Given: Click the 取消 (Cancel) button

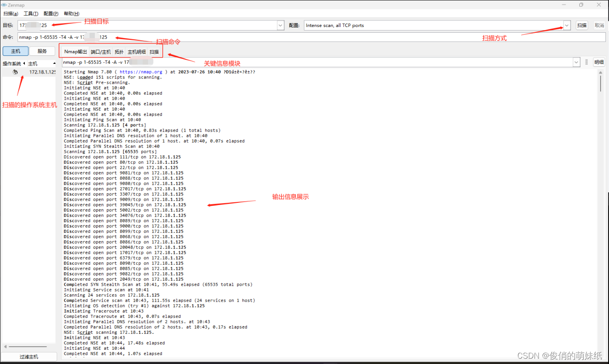Looking at the screenshot, I should (599, 25).
